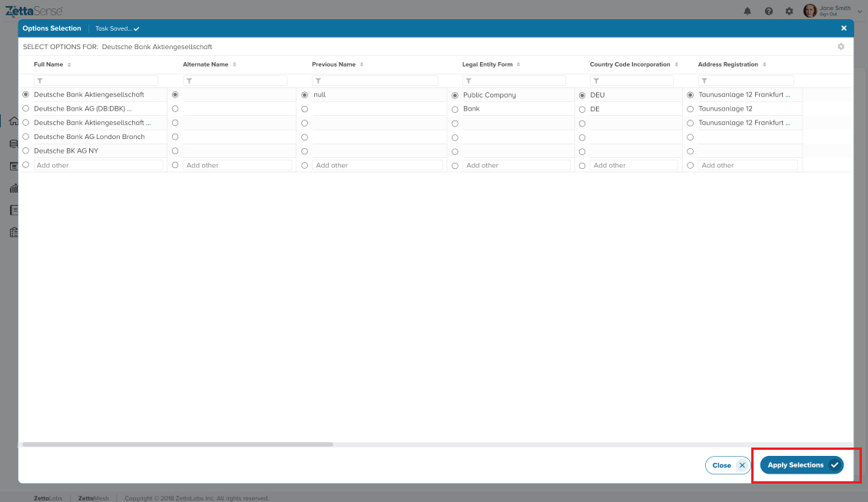Click the notifications bell icon

[748, 11]
